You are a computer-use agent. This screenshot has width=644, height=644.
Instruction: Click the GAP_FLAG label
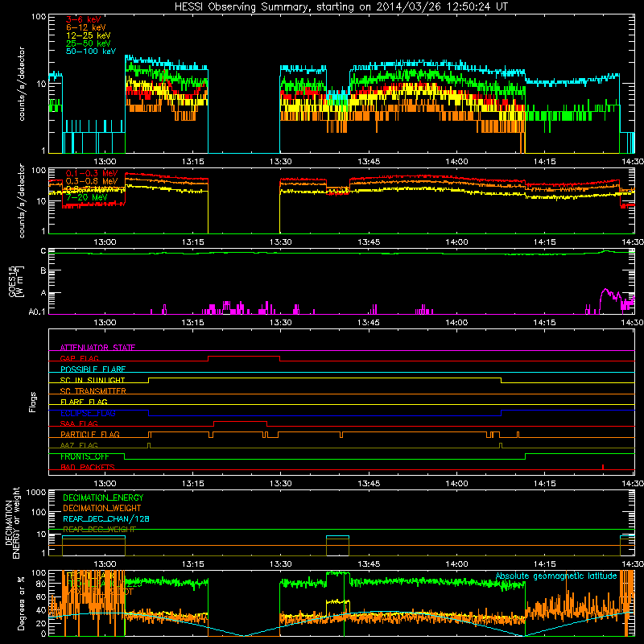click(79, 358)
